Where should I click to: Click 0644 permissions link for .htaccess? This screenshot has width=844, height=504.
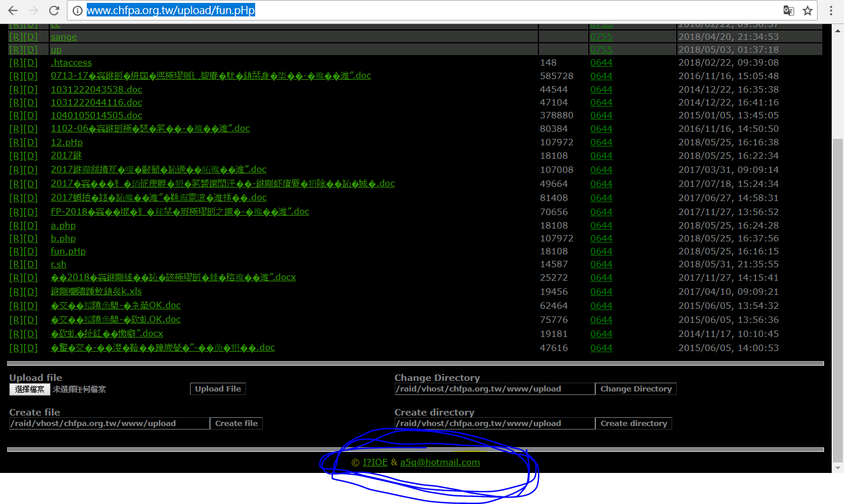coord(601,63)
